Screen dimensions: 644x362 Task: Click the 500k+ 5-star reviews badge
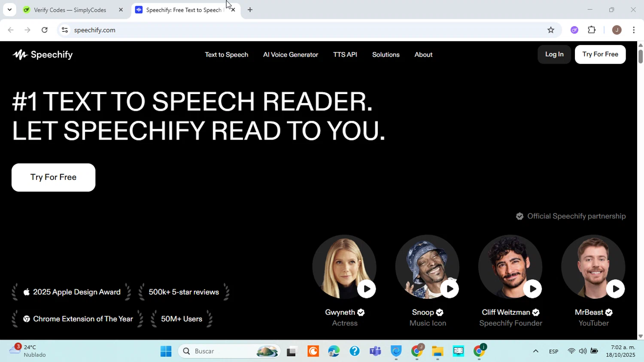coord(184,292)
